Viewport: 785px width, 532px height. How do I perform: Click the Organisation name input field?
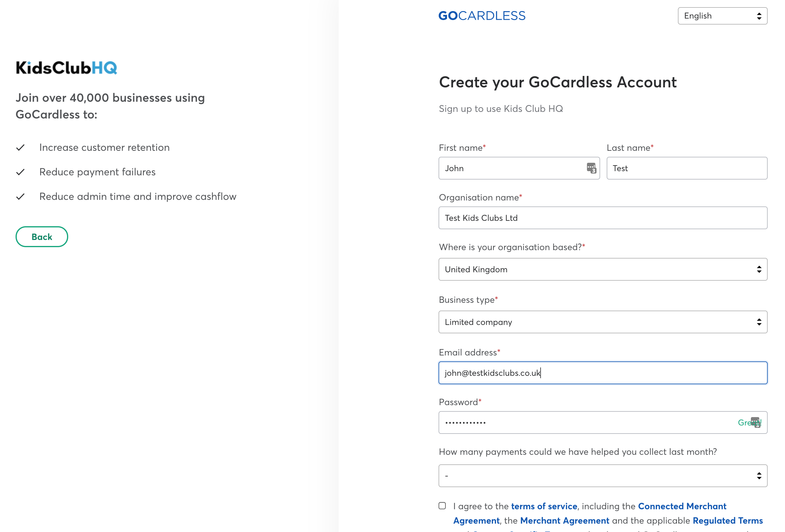(x=603, y=218)
